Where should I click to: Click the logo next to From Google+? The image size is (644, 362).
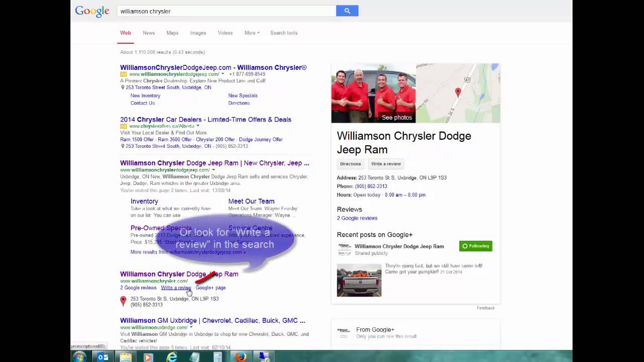(344, 332)
